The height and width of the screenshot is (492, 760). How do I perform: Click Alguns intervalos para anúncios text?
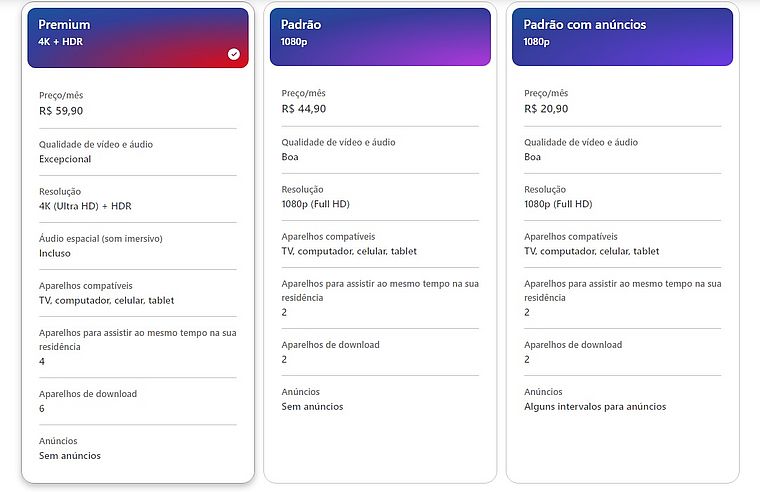click(x=595, y=407)
